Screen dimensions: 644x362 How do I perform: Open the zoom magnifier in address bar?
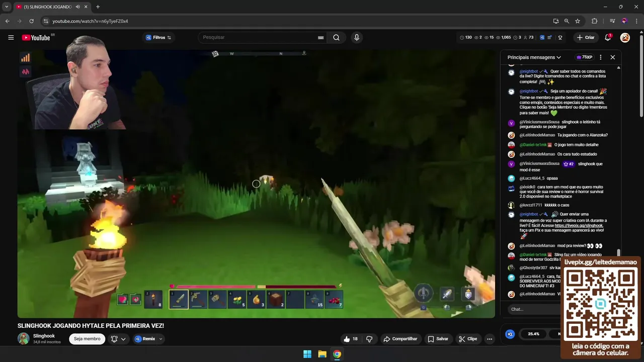(x=567, y=21)
